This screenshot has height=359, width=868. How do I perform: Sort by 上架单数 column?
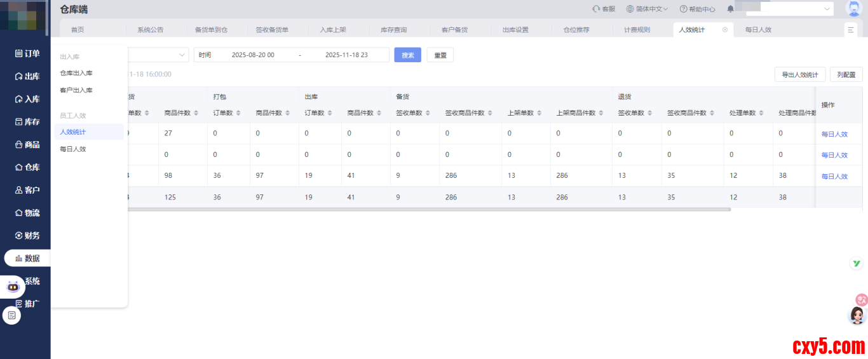coord(538,113)
